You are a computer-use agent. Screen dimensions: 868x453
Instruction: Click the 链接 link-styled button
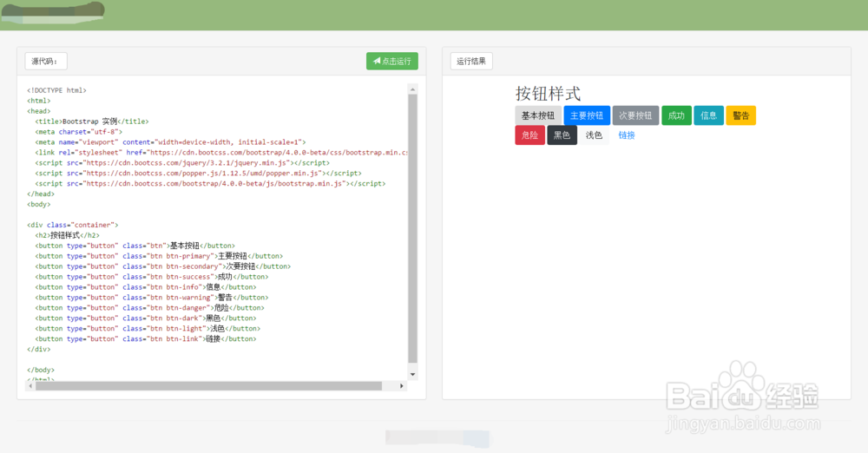pos(627,135)
